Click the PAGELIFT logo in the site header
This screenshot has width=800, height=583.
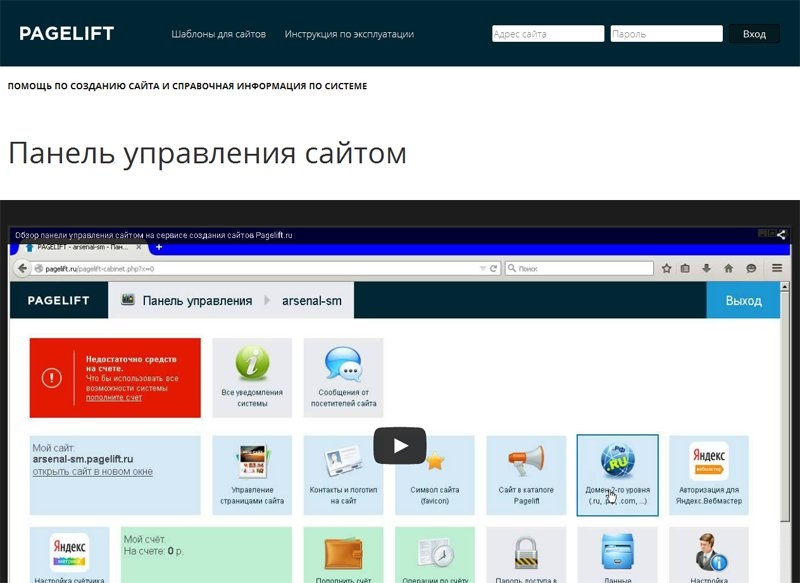click(x=66, y=34)
